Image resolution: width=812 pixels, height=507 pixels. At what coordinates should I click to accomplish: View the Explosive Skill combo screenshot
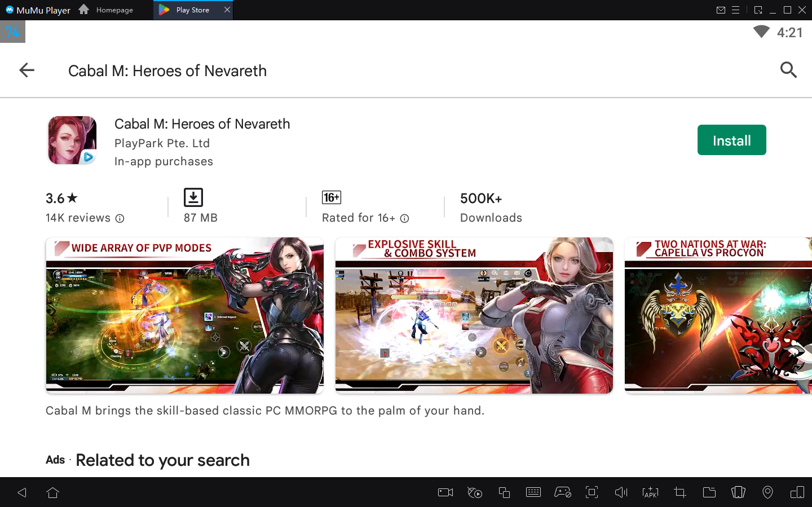tap(474, 315)
